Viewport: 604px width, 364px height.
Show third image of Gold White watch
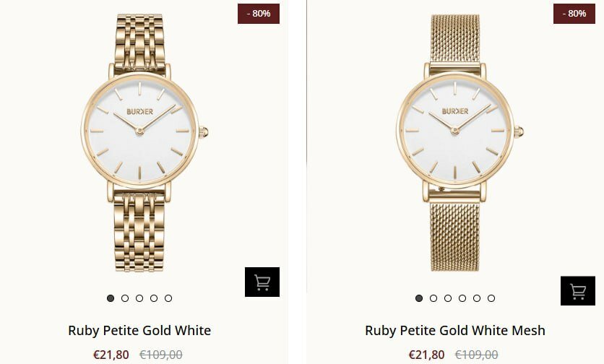point(139,298)
